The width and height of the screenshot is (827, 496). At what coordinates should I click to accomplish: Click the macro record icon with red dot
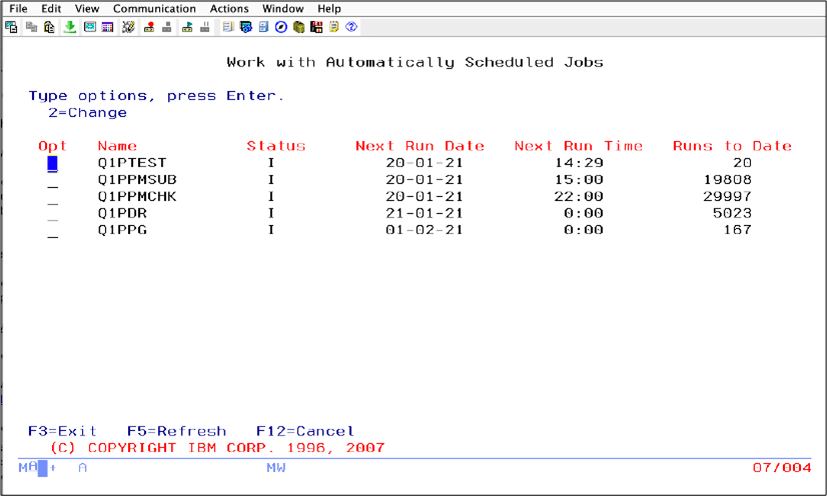point(149,27)
